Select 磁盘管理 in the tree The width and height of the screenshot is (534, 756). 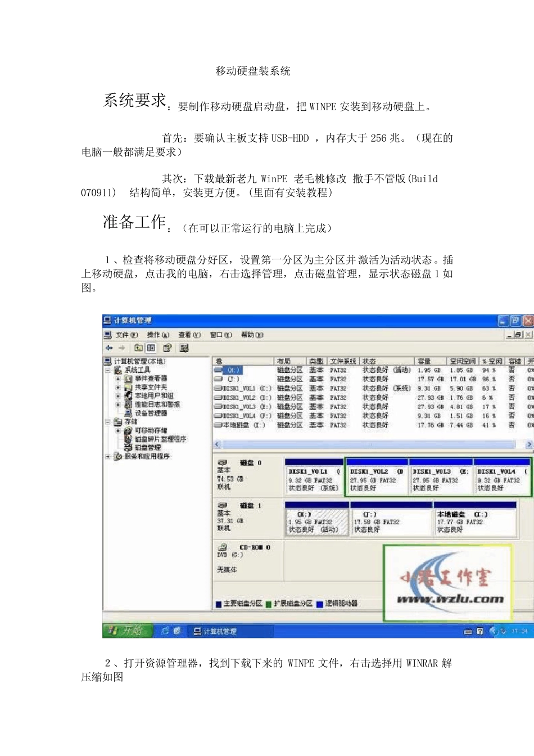(x=148, y=448)
